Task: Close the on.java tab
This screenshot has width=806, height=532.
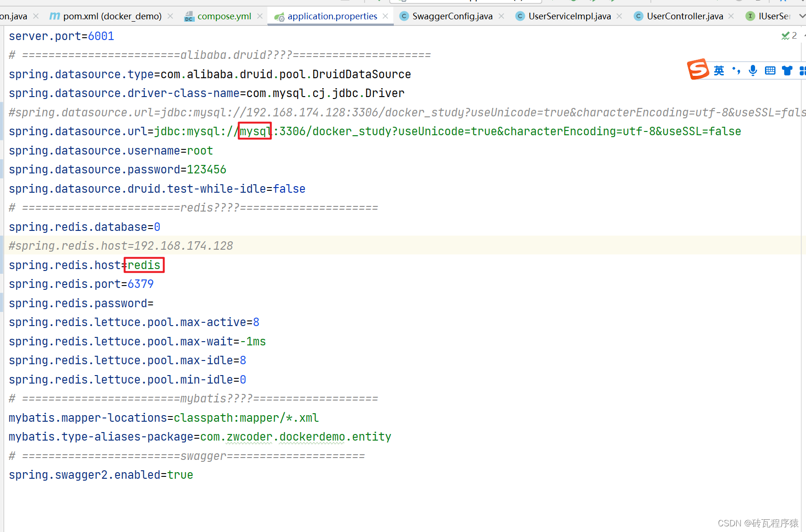Action: point(36,16)
